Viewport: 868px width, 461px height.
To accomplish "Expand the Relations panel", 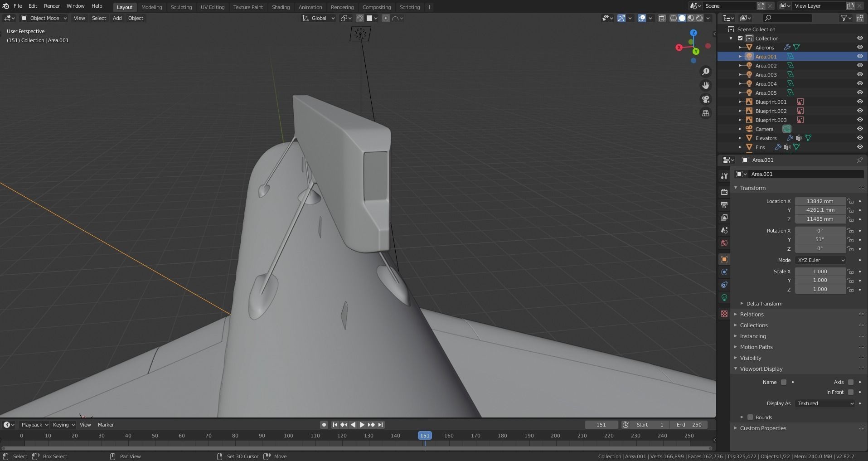I will (752, 315).
